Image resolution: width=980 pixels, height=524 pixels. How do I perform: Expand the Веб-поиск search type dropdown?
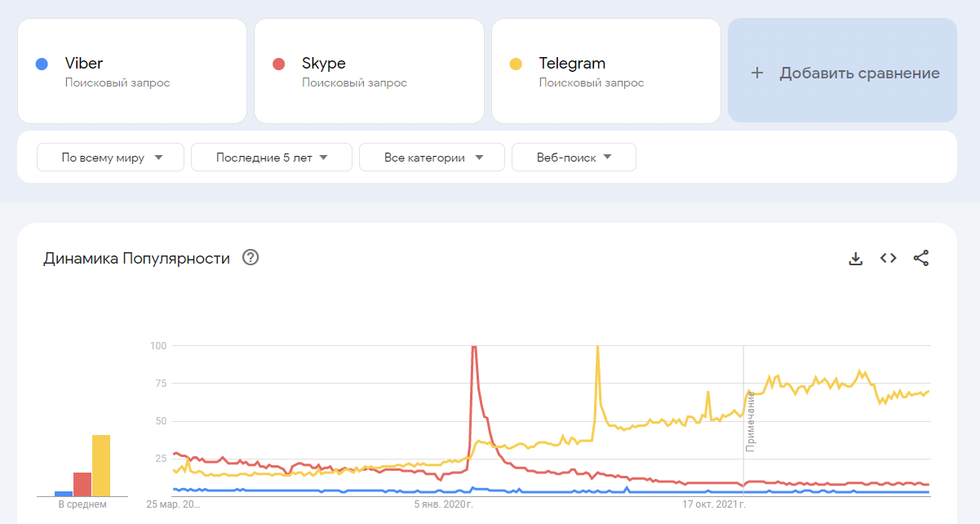(574, 158)
